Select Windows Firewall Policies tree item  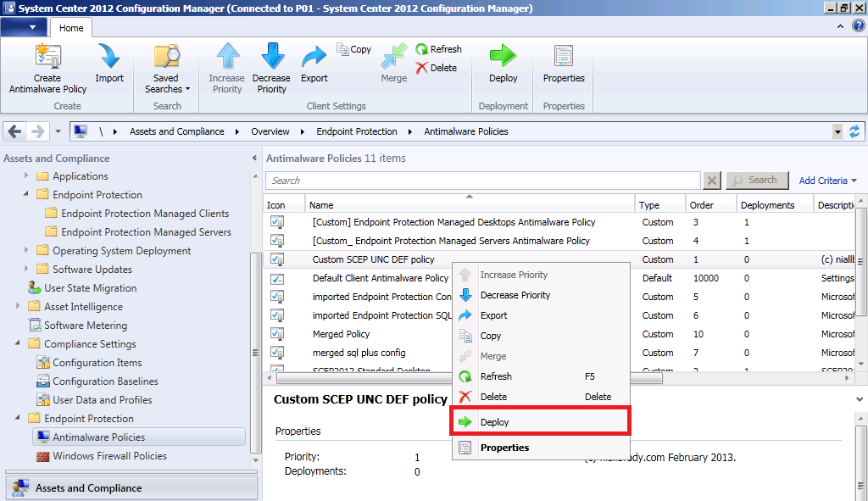click(x=102, y=456)
